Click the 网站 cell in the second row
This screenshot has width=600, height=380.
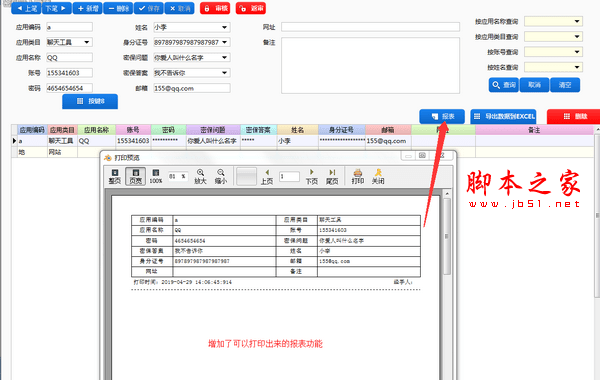tap(62, 152)
